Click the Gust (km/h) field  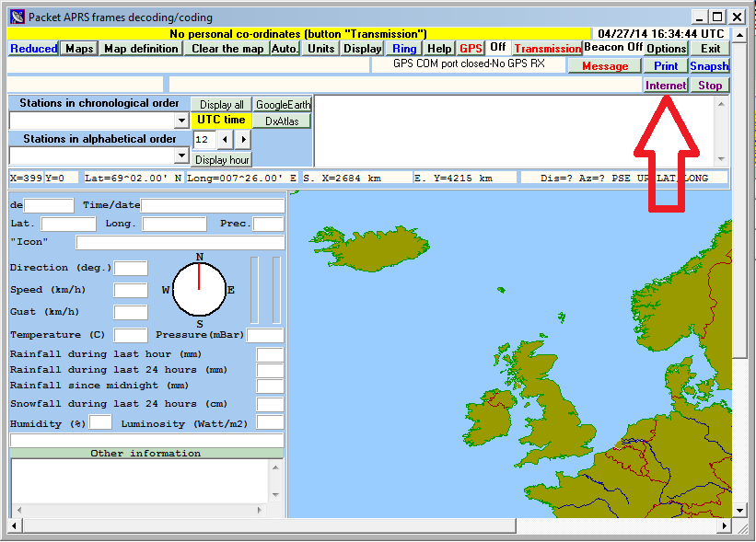(x=131, y=312)
